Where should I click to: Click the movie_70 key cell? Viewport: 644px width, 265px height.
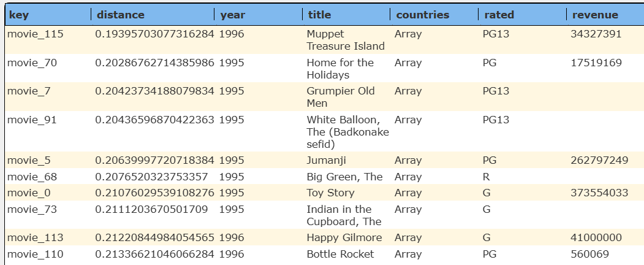(x=32, y=63)
